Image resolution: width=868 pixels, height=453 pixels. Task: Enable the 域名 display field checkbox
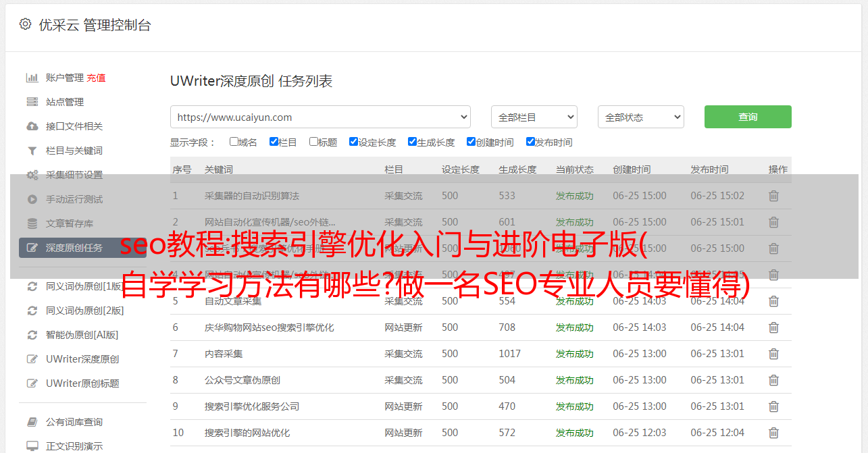coord(234,142)
